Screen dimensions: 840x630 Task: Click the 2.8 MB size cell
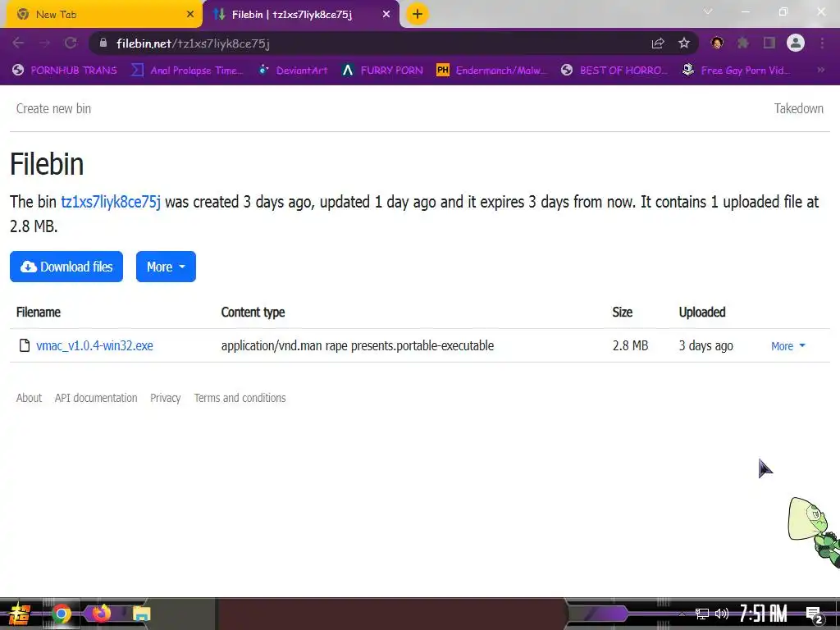click(631, 345)
